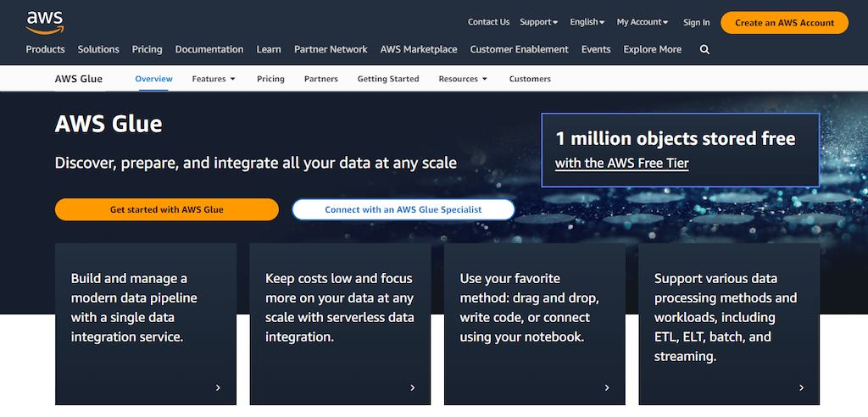Image resolution: width=868 pixels, height=417 pixels.
Task: Select the Getting Started tab
Action: pyautogui.click(x=388, y=79)
